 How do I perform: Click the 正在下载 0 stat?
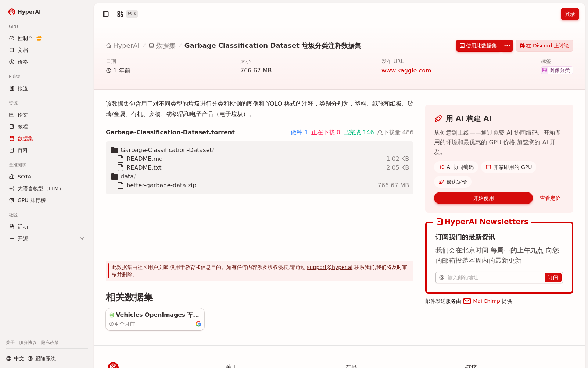click(x=326, y=132)
